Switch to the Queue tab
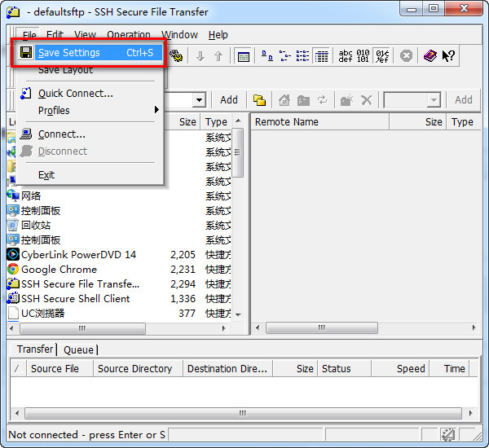The image size is (489, 448). 78,349
